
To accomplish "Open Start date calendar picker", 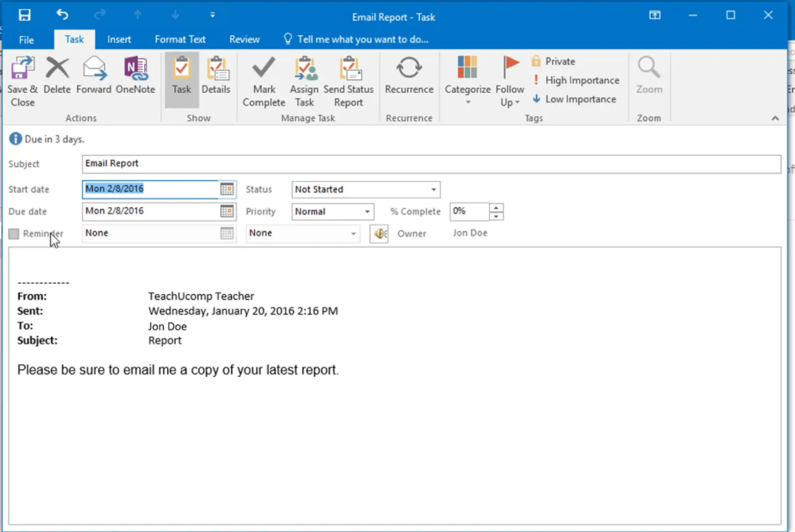I will click(x=227, y=189).
